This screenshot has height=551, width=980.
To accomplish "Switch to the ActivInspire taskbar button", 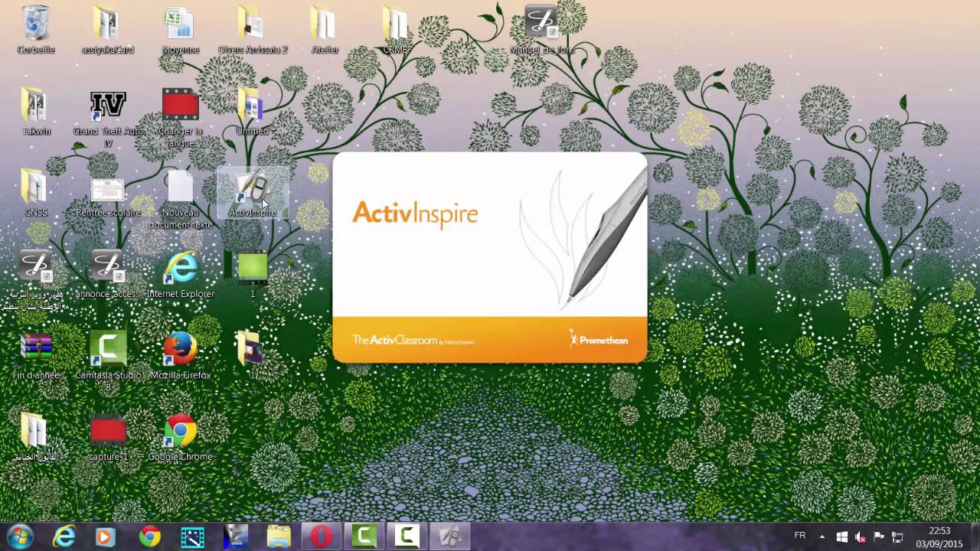I will tap(449, 536).
